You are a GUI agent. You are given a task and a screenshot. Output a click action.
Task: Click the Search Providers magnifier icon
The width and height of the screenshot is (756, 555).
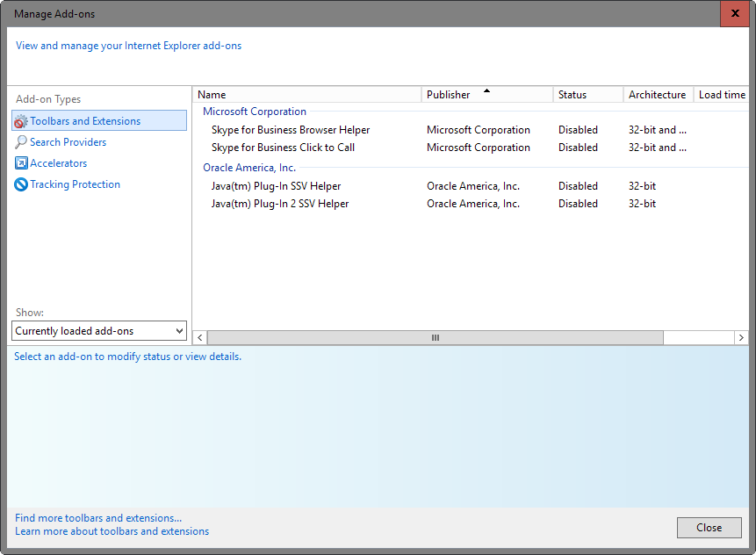21,142
